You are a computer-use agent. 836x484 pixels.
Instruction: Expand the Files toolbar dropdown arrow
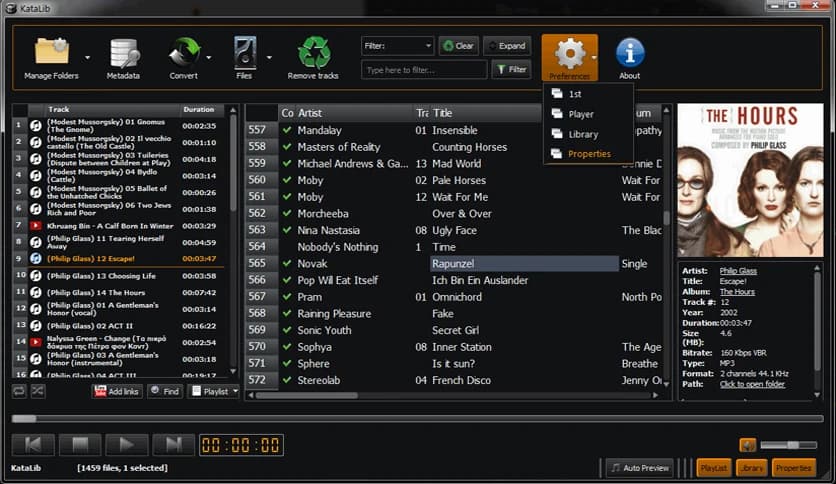269,57
